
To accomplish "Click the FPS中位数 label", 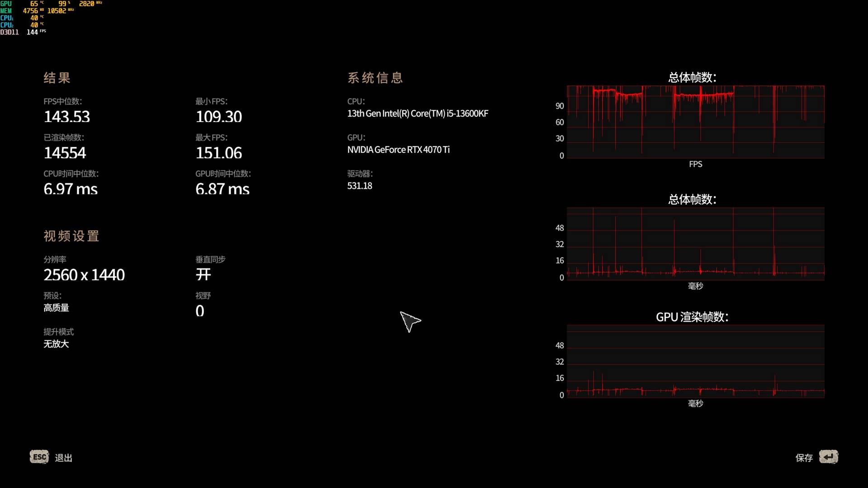I will (x=63, y=101).
